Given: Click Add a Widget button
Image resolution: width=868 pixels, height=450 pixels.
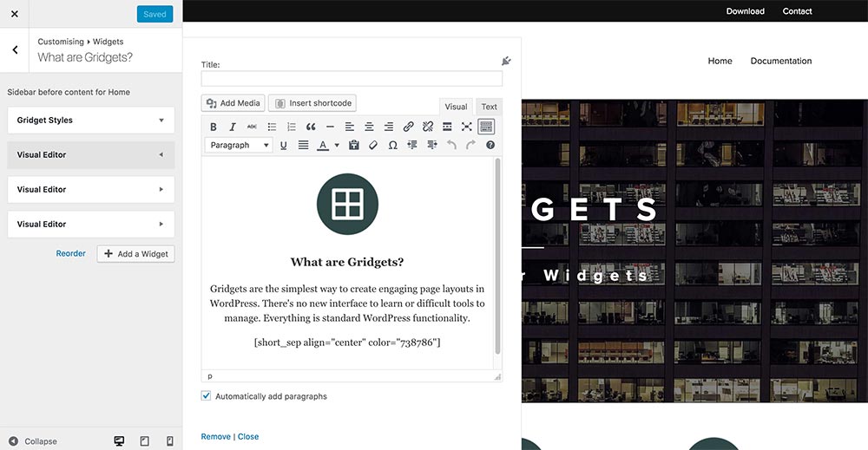Looking at the screenshot, I should point(135,254).
